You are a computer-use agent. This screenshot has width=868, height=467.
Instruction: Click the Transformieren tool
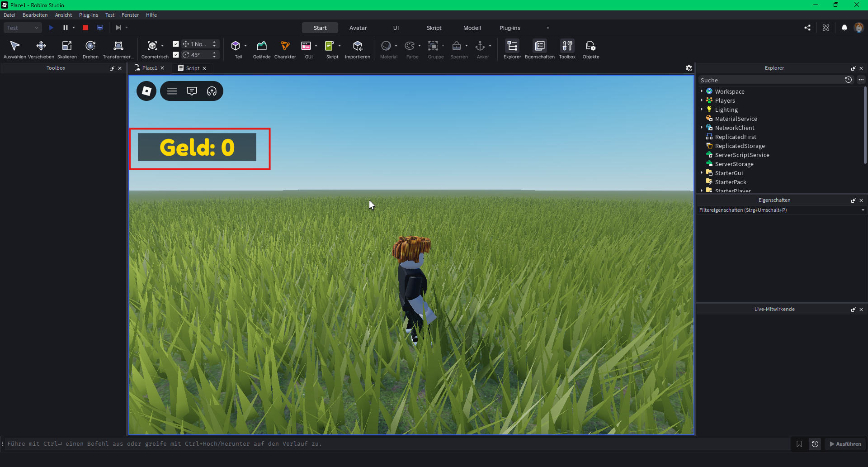pyautogui.click(x=118, y=49)
